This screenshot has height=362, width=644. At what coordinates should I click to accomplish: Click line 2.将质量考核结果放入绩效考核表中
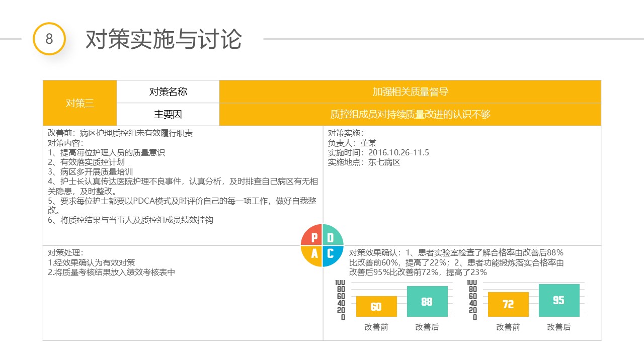112,272
